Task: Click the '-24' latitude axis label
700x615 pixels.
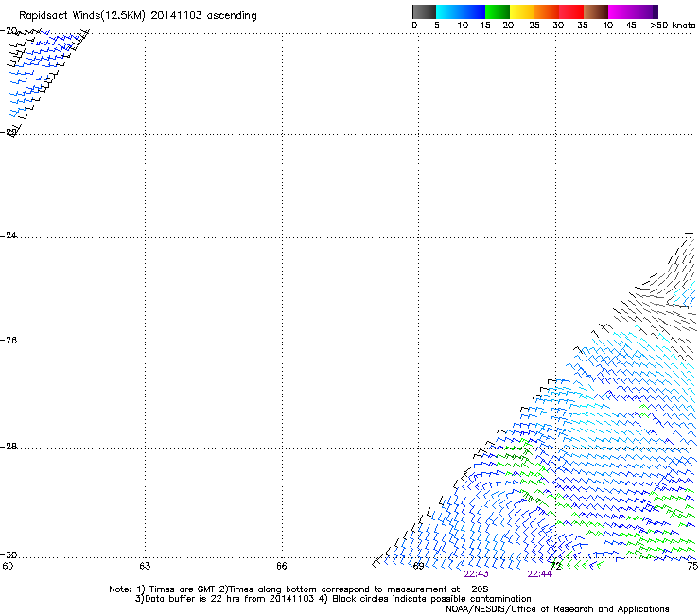Action: point(9,236)
